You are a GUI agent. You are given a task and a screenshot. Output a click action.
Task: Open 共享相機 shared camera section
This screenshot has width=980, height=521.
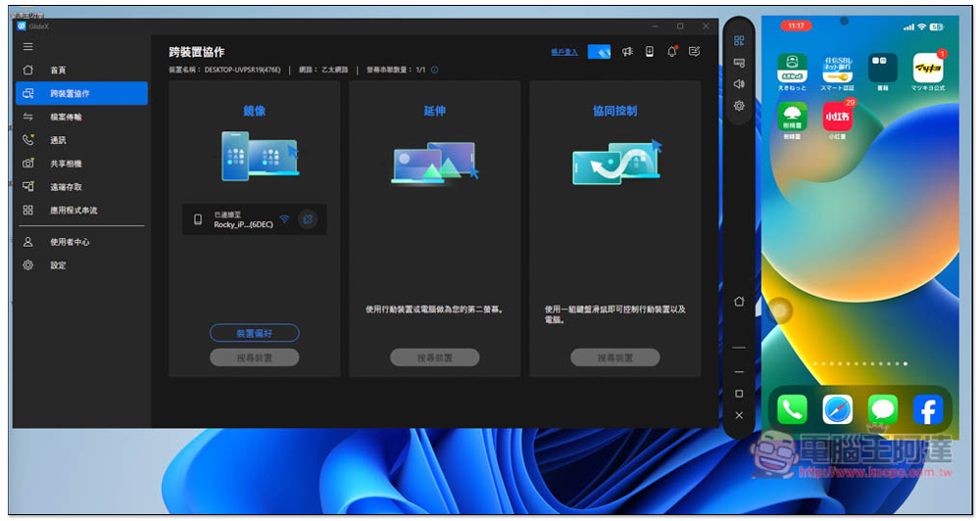click(x=82, y=164)
